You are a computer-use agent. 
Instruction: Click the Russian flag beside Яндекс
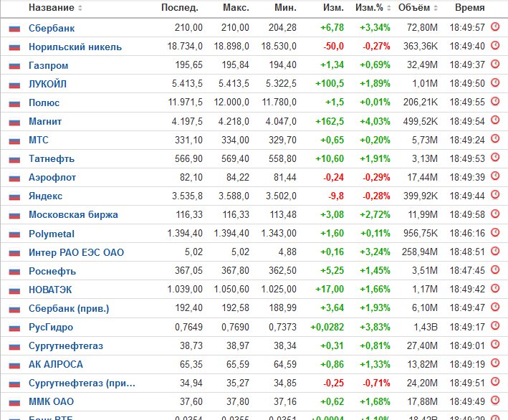14,196
